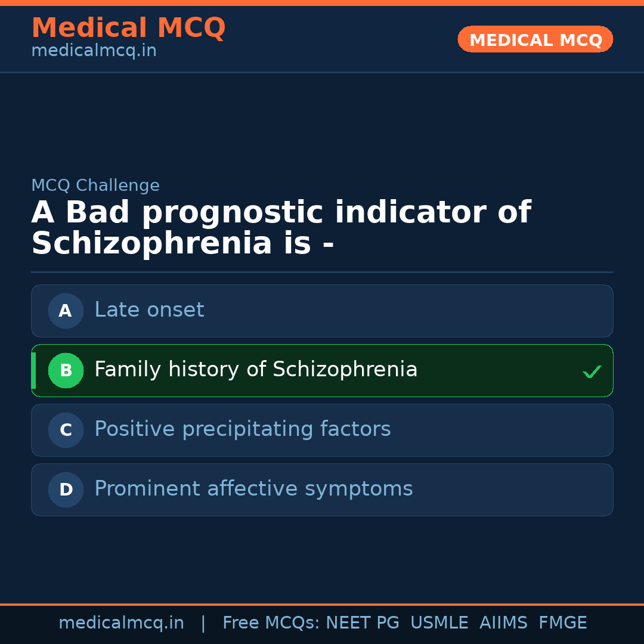Click the letter C circle badge
This screenshot has width=644, height=644.
click(x=66, y=430)
